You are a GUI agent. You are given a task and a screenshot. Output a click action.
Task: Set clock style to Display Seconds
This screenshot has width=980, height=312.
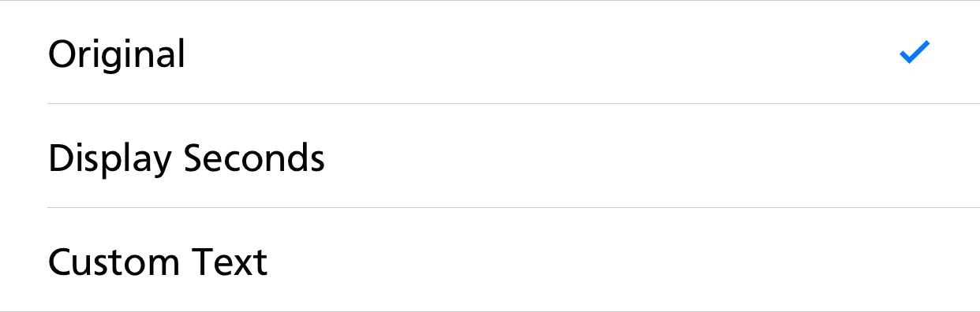coord(490,156)
